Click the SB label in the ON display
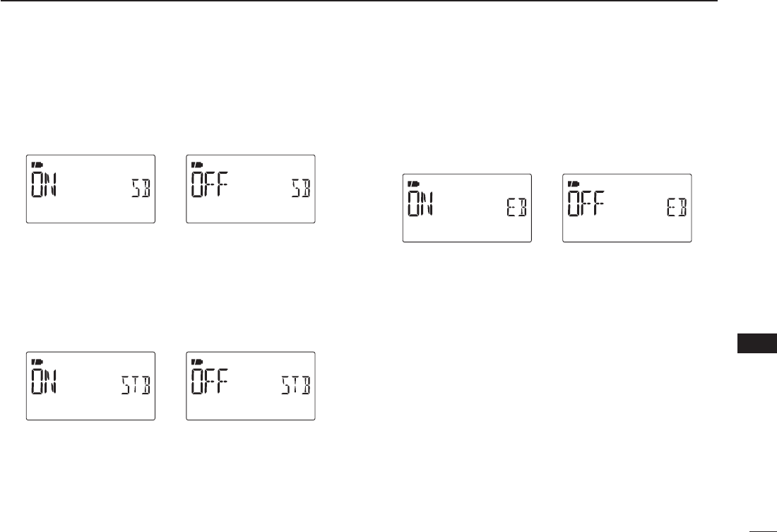The height and width of the screenshot is (532, 777). coord(141,189)
